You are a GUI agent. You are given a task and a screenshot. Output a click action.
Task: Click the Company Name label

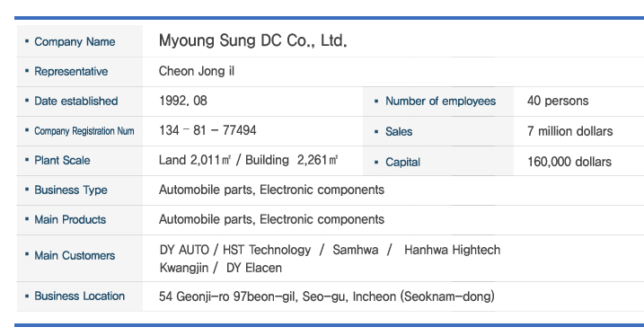75,42
